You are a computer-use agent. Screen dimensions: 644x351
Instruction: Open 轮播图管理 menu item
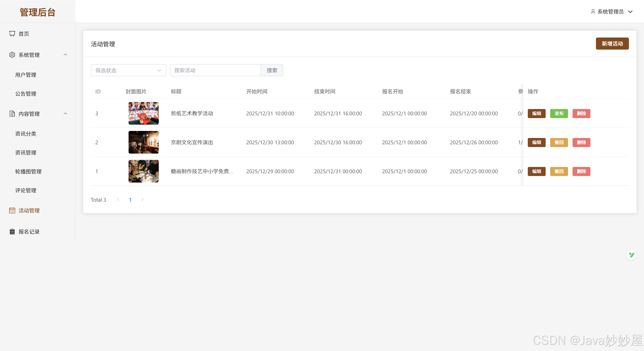coord(28,172)
